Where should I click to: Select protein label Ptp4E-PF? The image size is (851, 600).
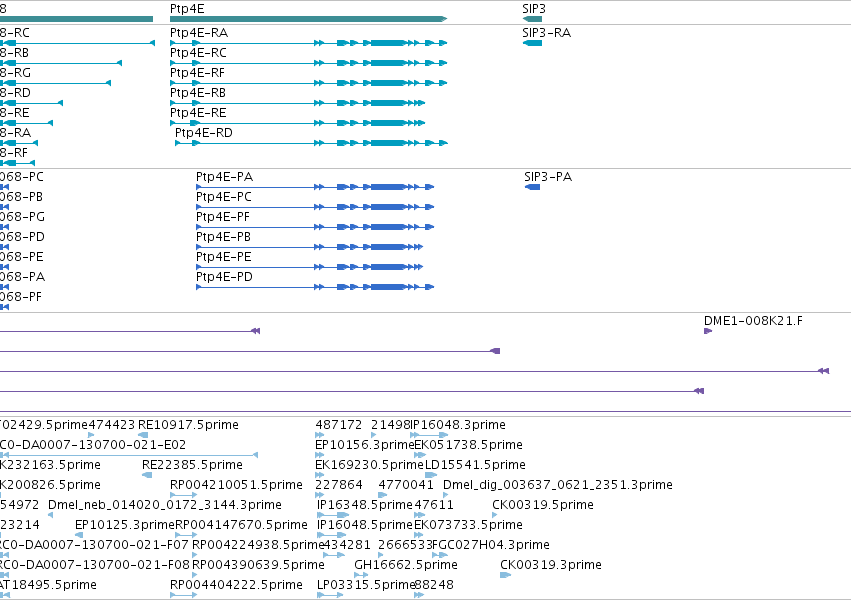(223, 217)
